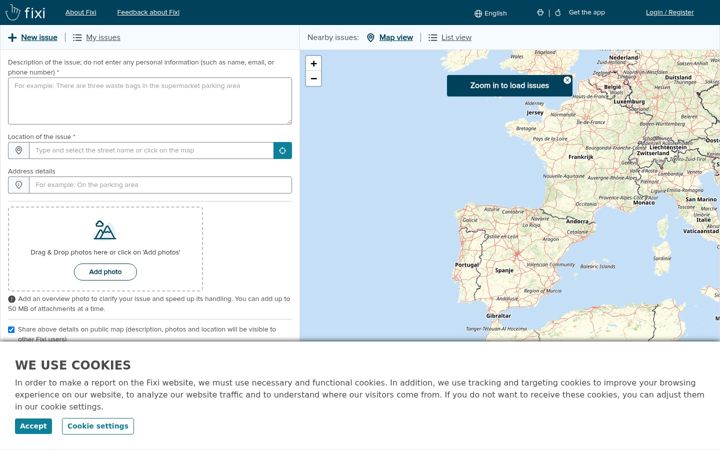Click the list icon beside My issues
The width and height of the screenshot is (720, 450).
click(x=77, y=37)
